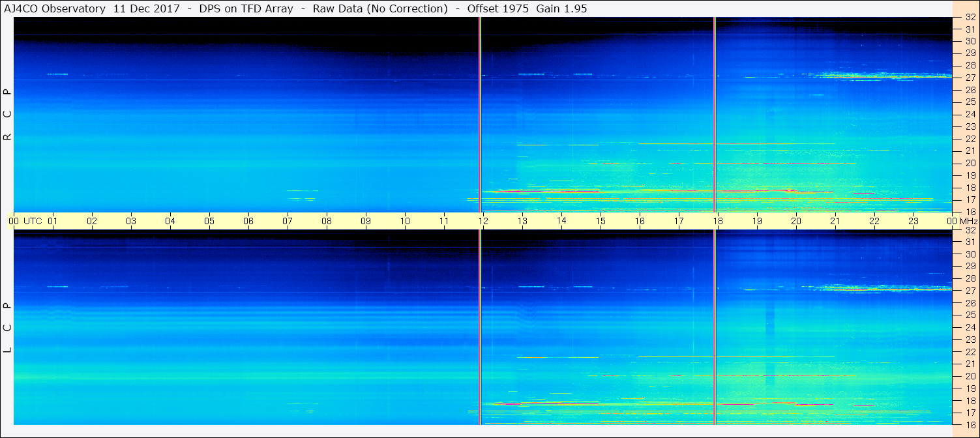Image resolution: width=980 pixels, height=438 pixels.
Task: Select hour '17' on the time axis
Action: point(679,221)
